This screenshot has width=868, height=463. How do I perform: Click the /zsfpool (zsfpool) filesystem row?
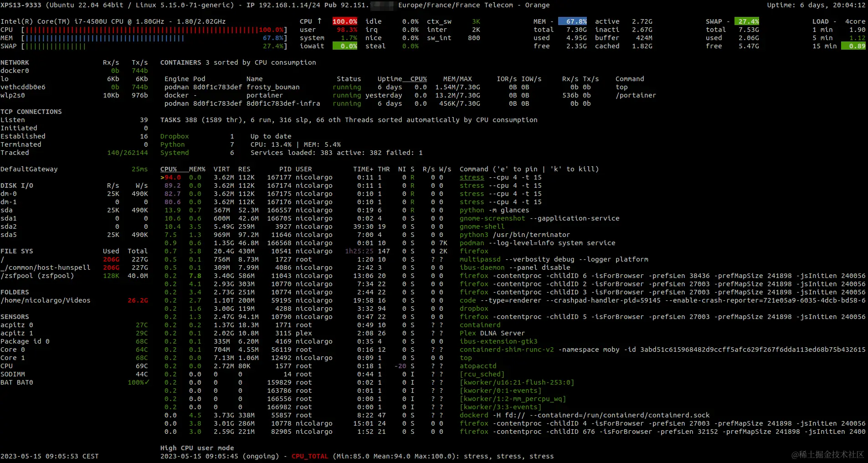tap(74, 276)
